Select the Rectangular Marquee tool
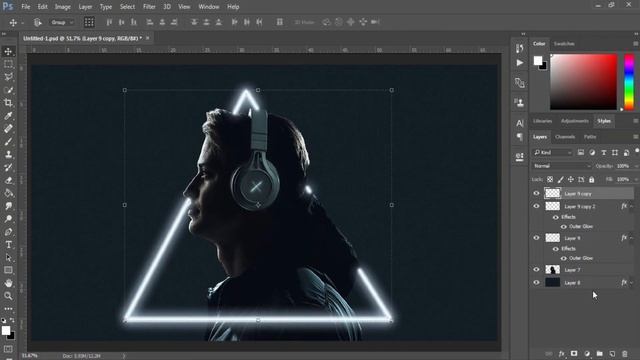640x360 pixels. (8, 64)
